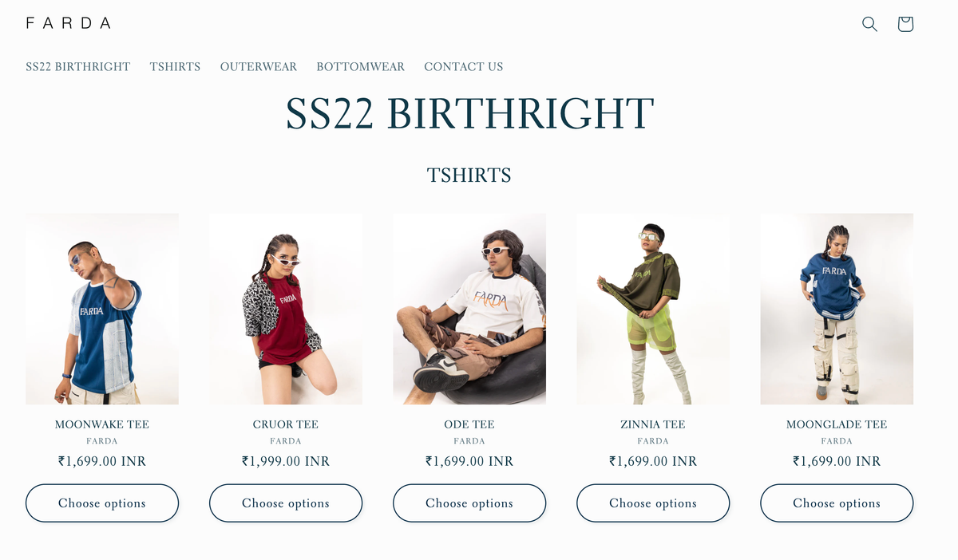
Task: Choose options for the ODE TEE
Action: pos(469,503)
